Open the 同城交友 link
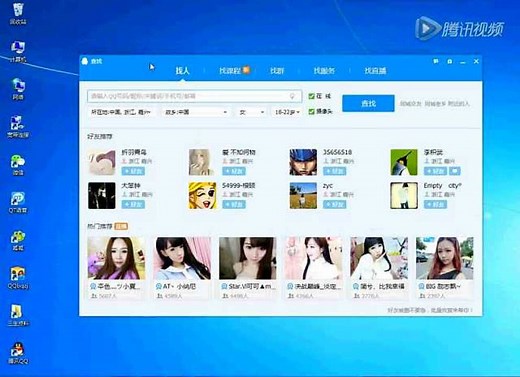Image resolution: width=520 pixels, height=377 pixels. pos(410,104)
